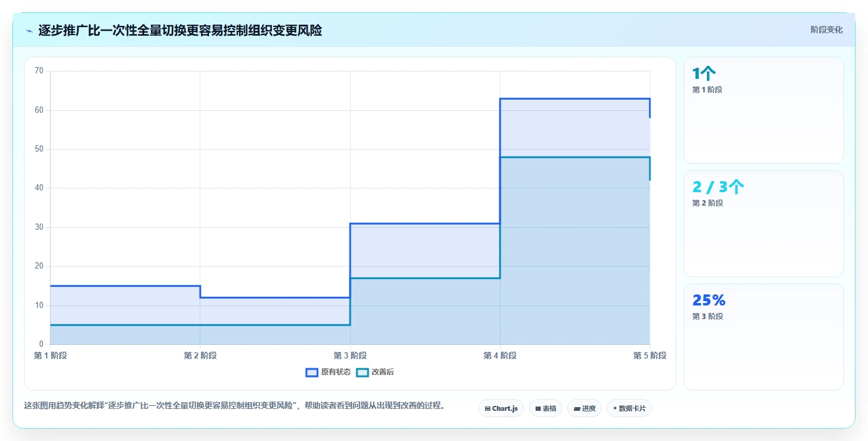
Task: Click the y-axis value 70
Action: tap(39, 71)
